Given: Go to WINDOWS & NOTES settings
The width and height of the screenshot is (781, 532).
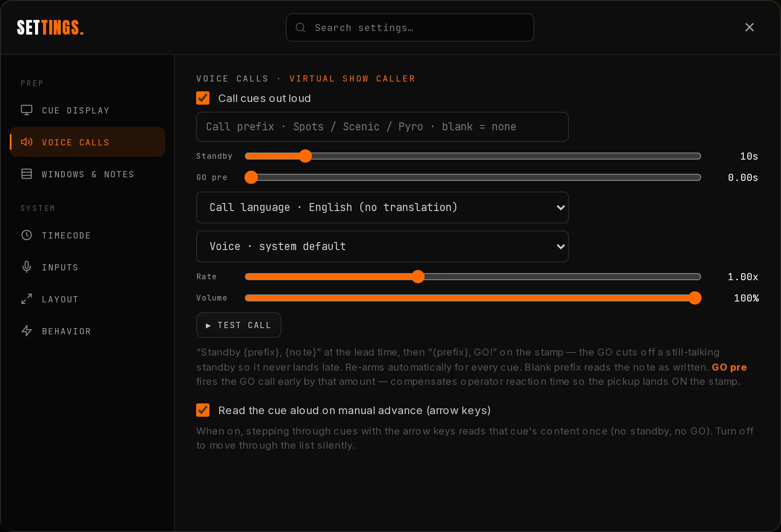Looking at the screenshot, I should pyautogui.click(x=87, y=174).
